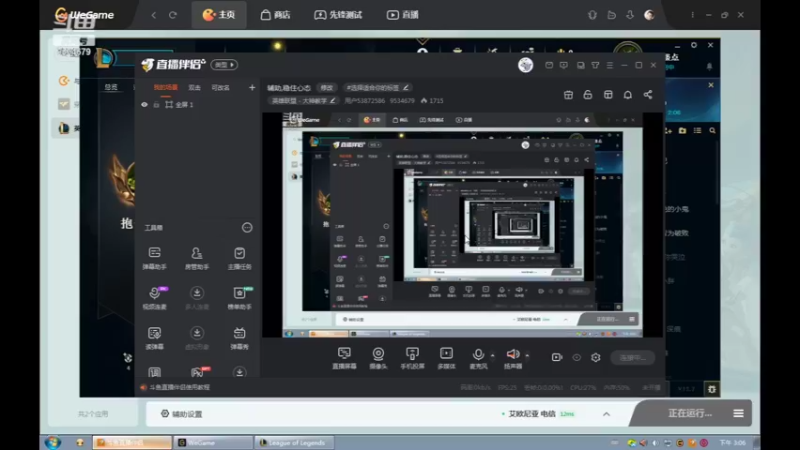Click the record video camera icon
This screenshot has height=450, width=800.
click(x=557, y=358)
